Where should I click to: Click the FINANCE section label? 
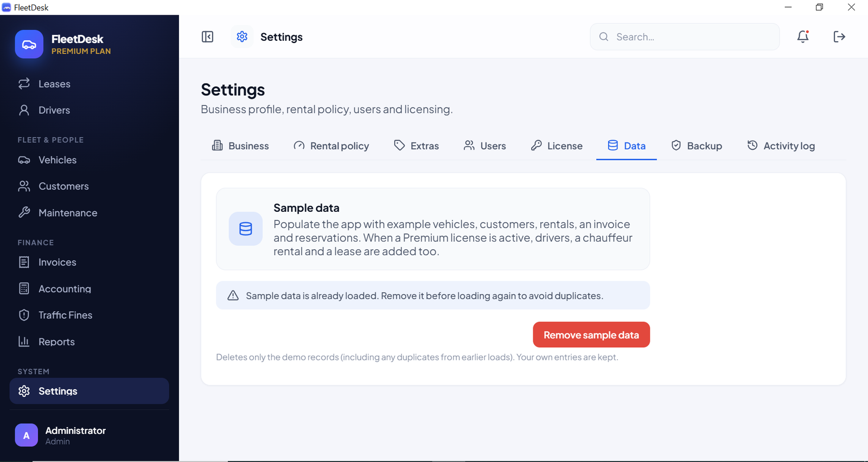click(36, 243)
